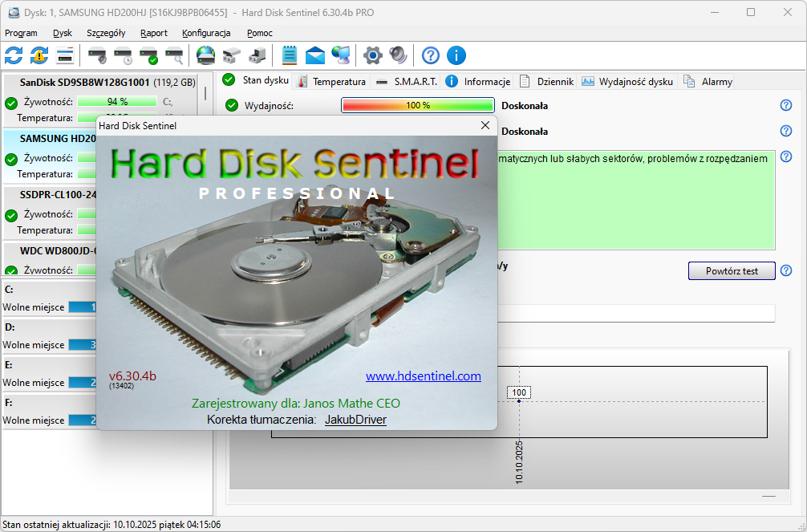Click the refresh icon with warning triangle
Viewport: 807px width, 532px height.
click(x=39, y=55)
